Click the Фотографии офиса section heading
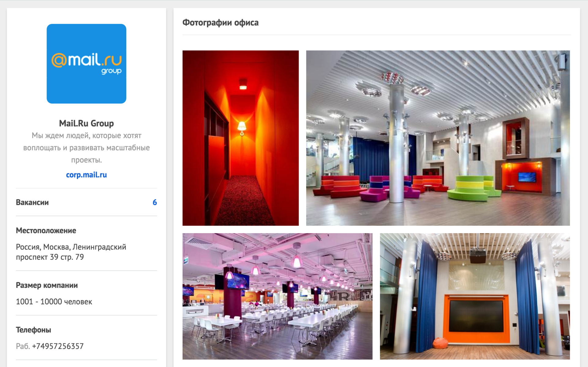 click(x=221, y=23)
